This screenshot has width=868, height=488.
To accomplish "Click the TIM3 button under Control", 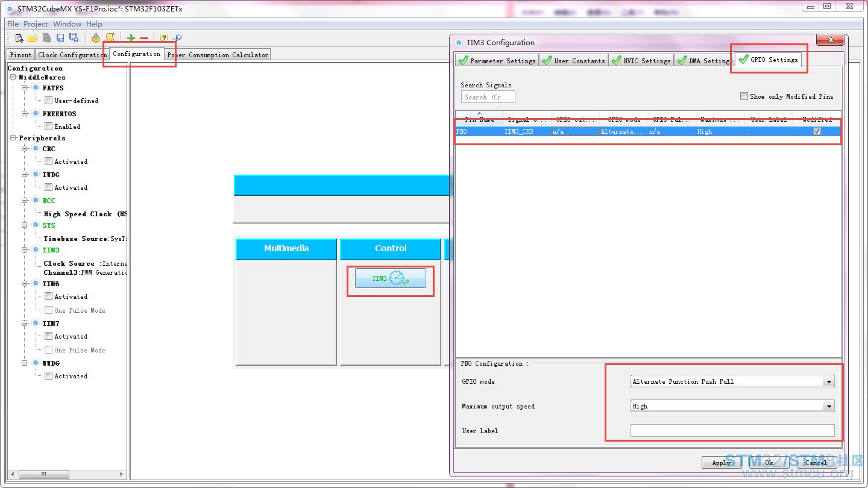I will 391,278.
